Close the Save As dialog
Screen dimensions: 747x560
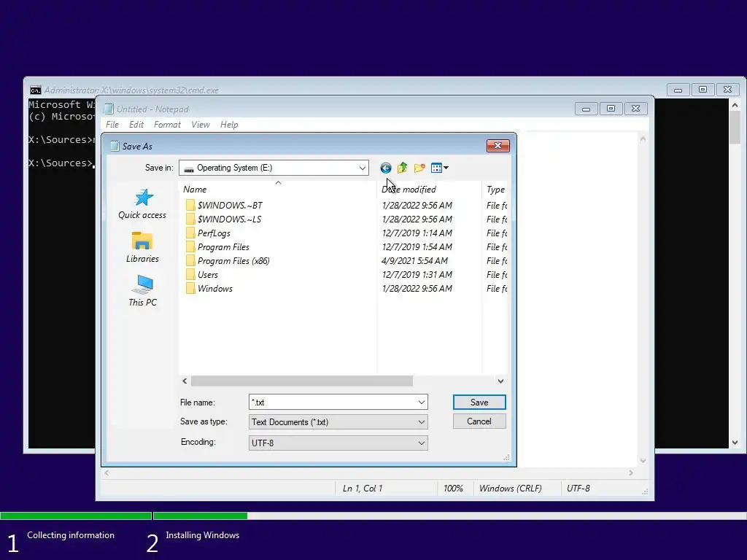(x=498, y=146)
